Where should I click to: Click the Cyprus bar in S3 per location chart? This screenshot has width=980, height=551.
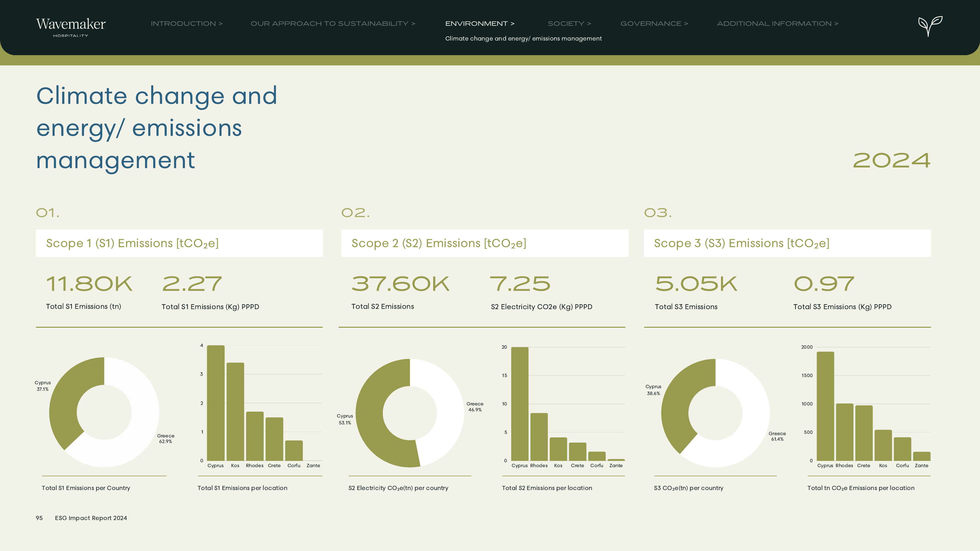pyautogui.click(x=825, y=406)
